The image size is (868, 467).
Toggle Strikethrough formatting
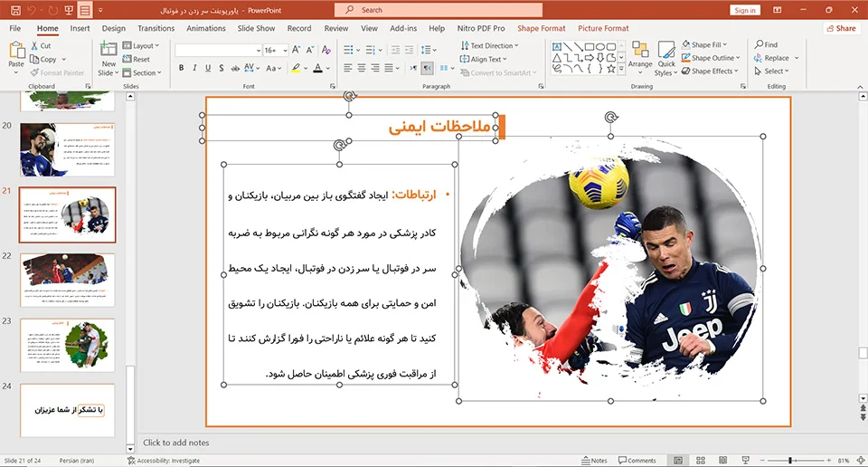point(235,68)
